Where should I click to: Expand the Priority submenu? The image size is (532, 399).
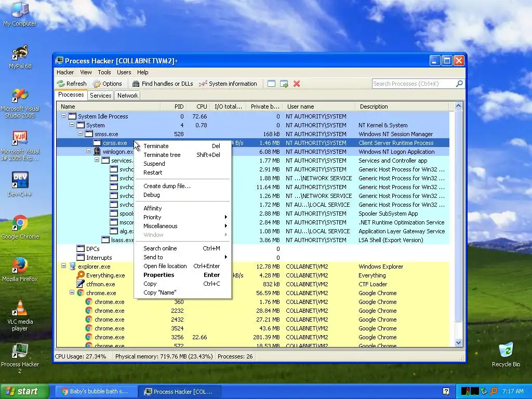(182, 217)
